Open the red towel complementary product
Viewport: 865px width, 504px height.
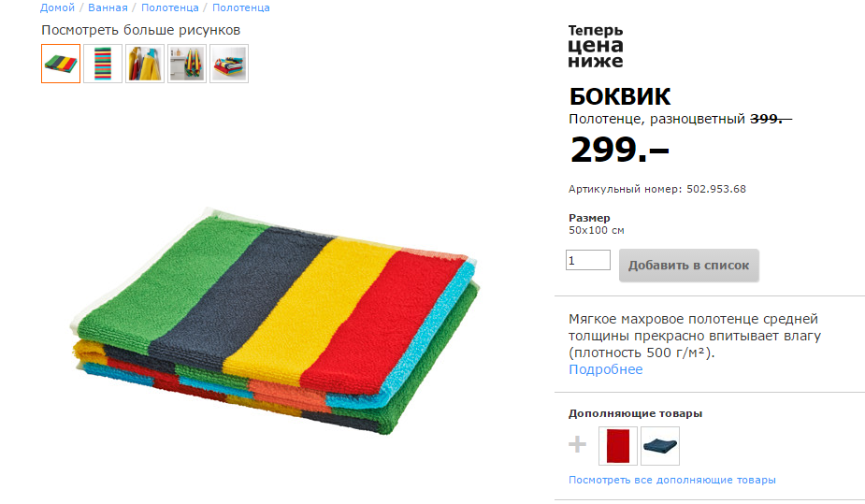click(618, 445)
